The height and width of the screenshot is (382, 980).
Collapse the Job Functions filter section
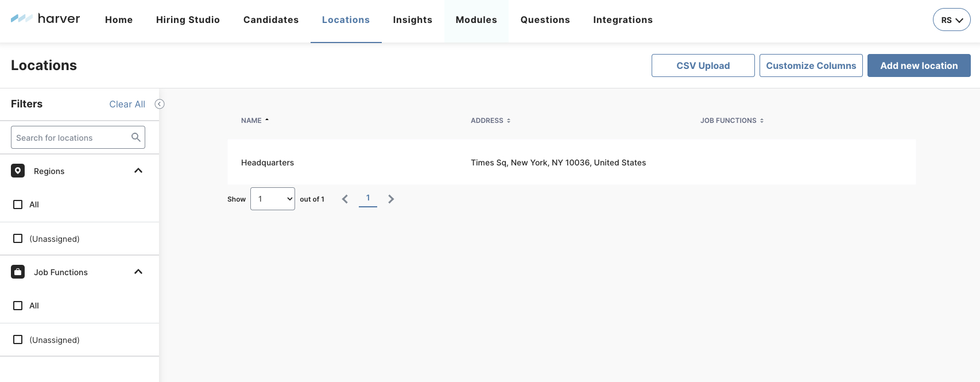coord(138,272)
